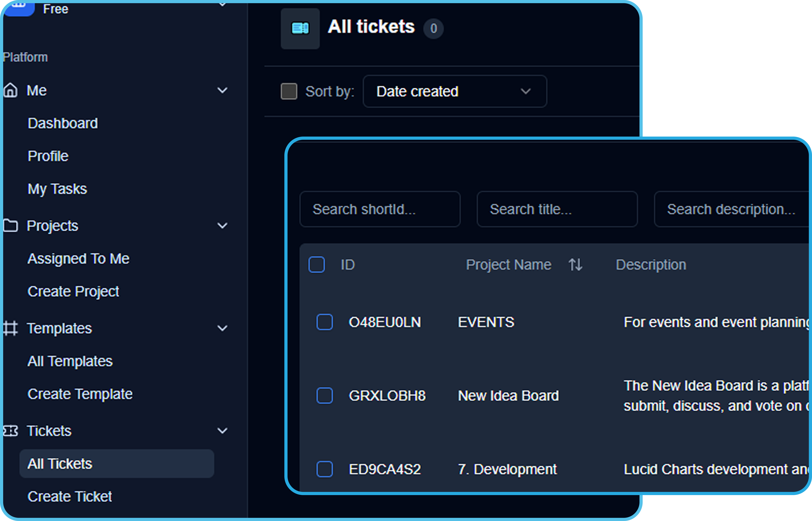Open the Date created sort dropdown
812x521 pixels.
[x=455, y=91]
